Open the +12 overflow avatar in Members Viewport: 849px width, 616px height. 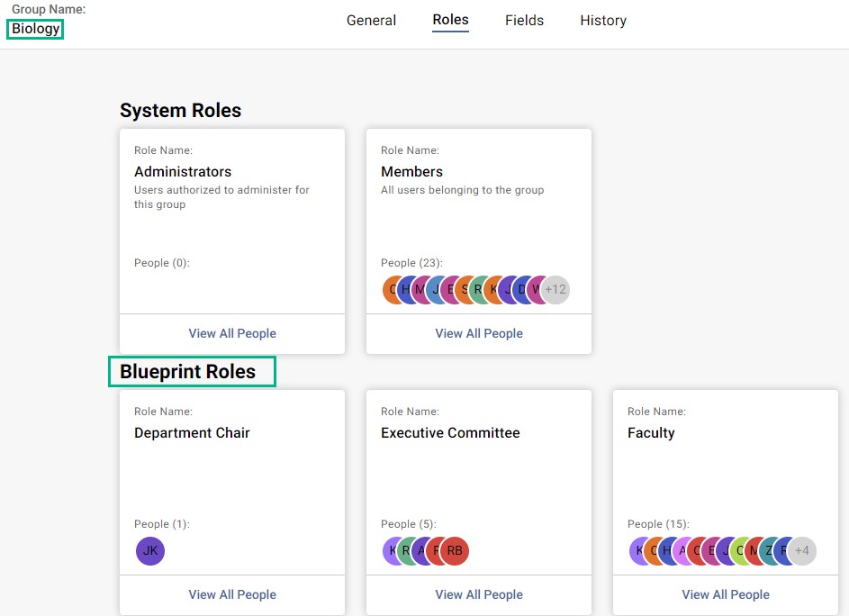pyautogui.click(x=556, y=289)
